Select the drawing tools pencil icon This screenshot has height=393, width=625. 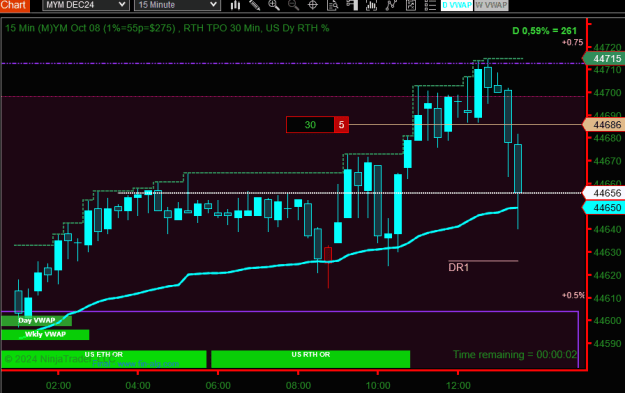click(254, 5)
